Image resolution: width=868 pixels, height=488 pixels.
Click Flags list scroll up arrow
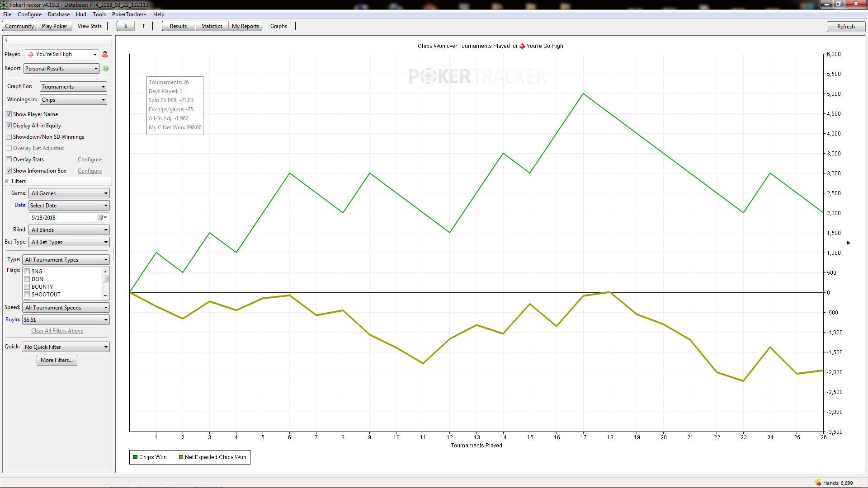tap(105, 272)
